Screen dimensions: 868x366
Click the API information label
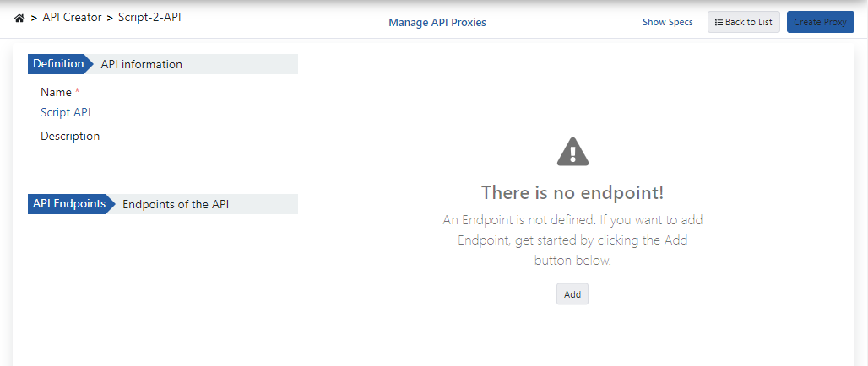(x=141, y=64)
